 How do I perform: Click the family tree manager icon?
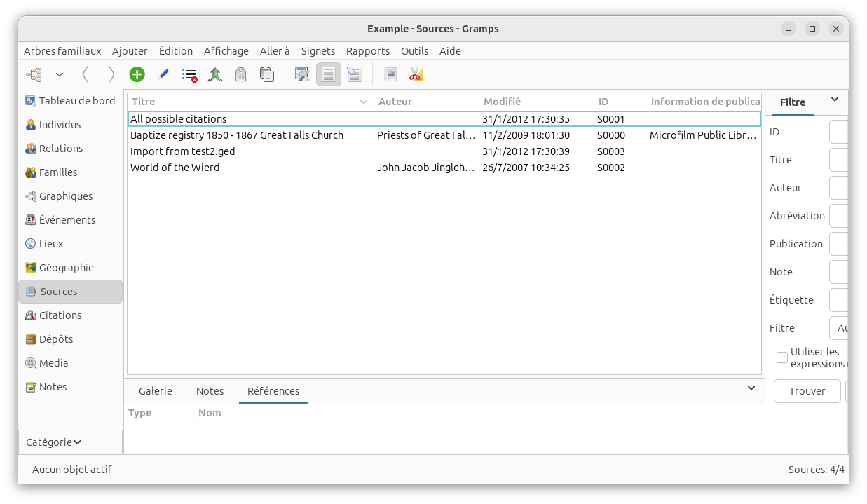[34, 74]
